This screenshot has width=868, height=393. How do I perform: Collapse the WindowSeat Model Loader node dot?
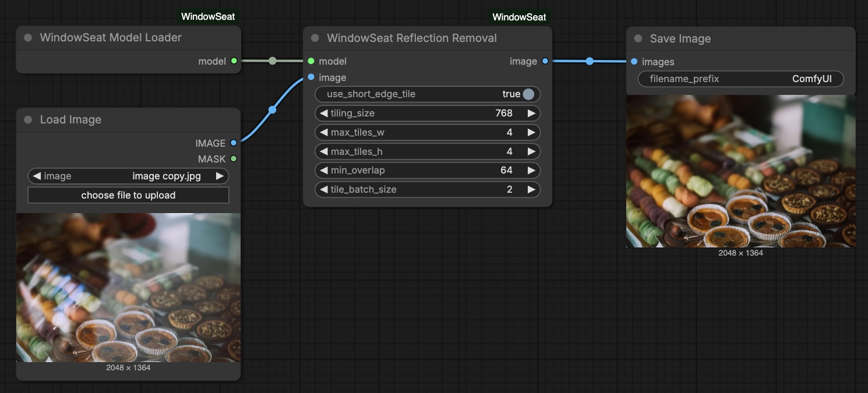click(x=28, y=38)
